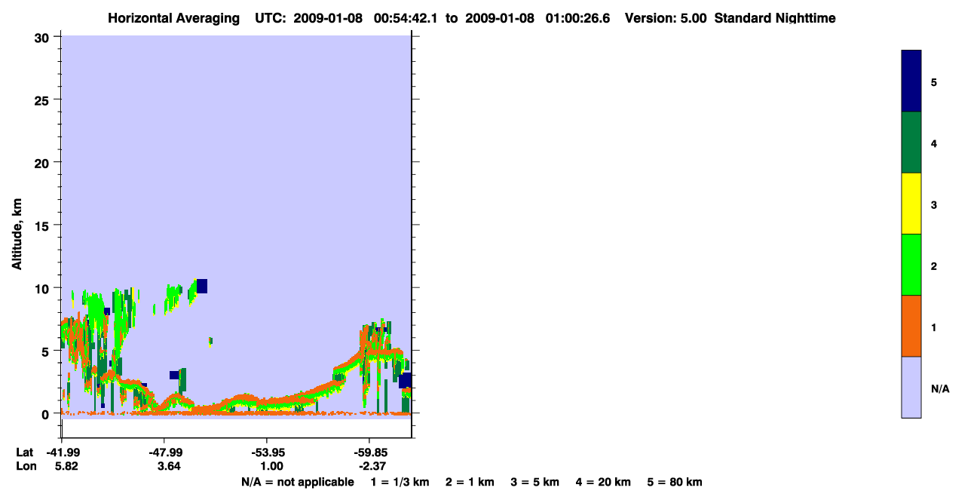The height and width of the screenshot is (503, 980).
Task: Click the lavender N/A color swatch
Action: [911, 387]
